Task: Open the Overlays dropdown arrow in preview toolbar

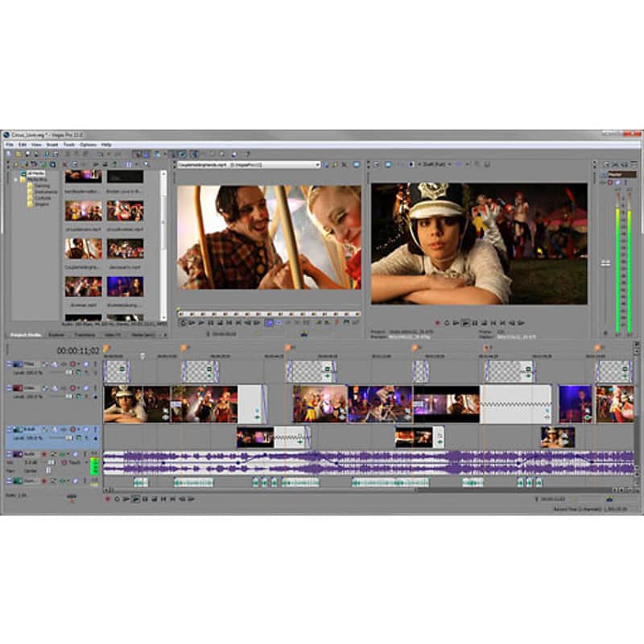Action: click(468, 164)
